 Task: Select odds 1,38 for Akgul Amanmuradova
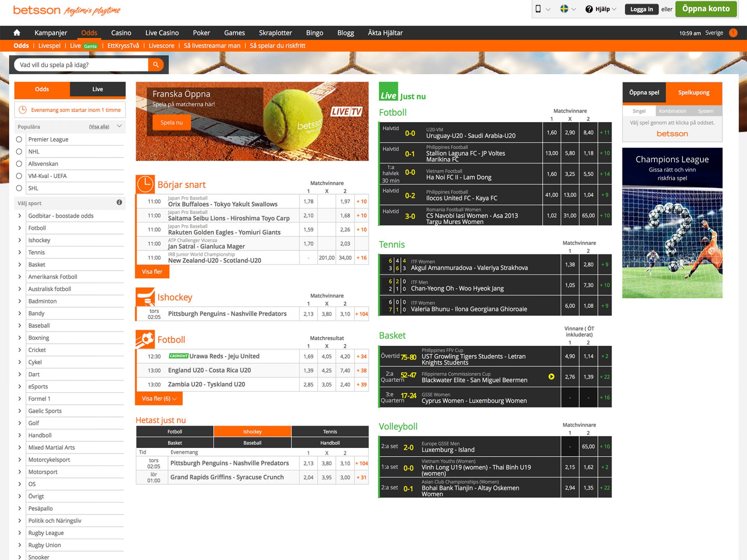tap(570, 264)
